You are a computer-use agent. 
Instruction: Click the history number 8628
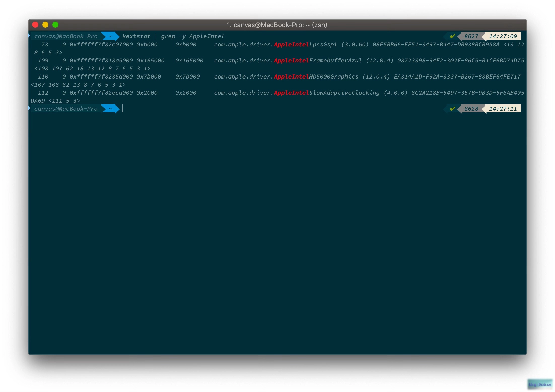(x=471, y=109)
